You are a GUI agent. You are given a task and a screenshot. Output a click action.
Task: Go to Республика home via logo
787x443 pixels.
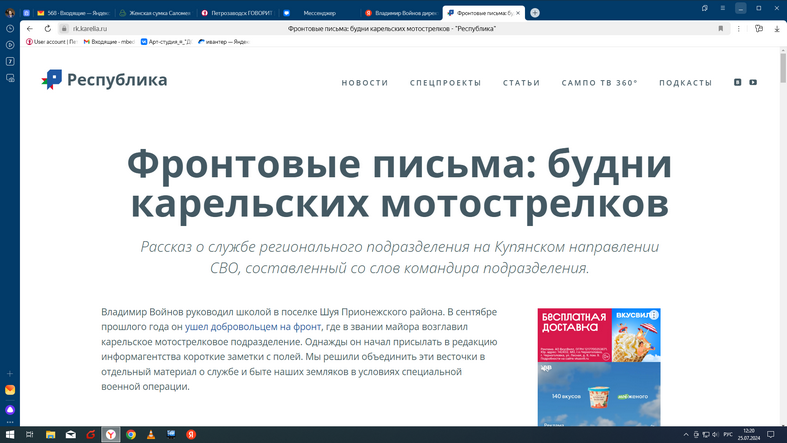click(x=104, y=80)
